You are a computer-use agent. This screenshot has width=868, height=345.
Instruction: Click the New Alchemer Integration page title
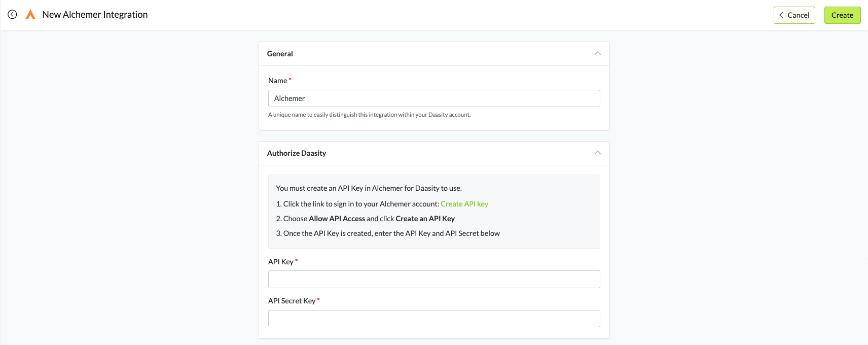pyautogui.click(x=95, y=15)
